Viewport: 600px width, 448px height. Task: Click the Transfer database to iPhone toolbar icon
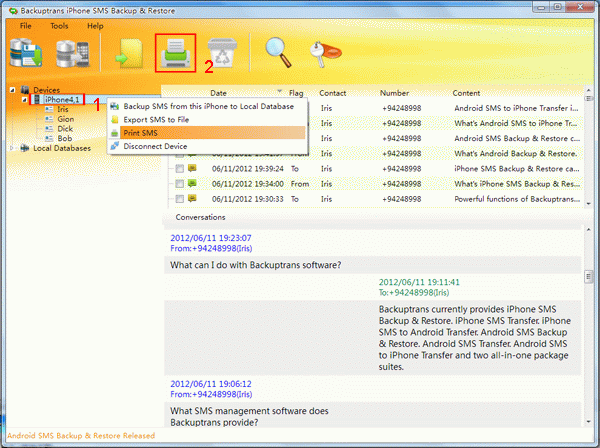pyautogui.click(x=73, y=53)
